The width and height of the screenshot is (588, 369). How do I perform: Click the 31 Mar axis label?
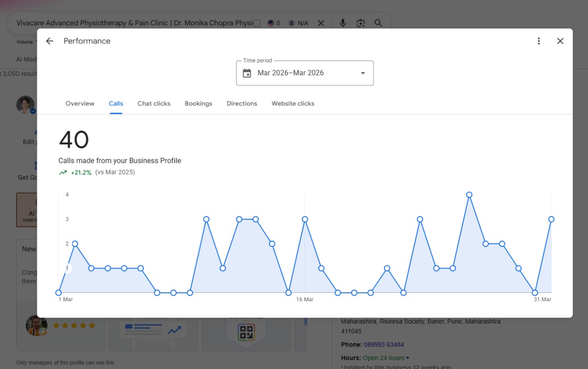(x=543, y=299)
